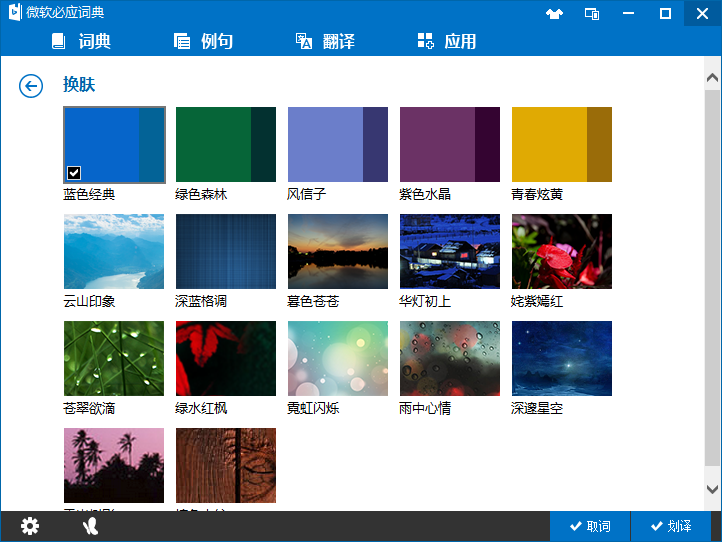Viewport: 722px width, 542px height.
Task: Choose the 紫色水晶 purple skin swatch
Action: pos(449,145)
